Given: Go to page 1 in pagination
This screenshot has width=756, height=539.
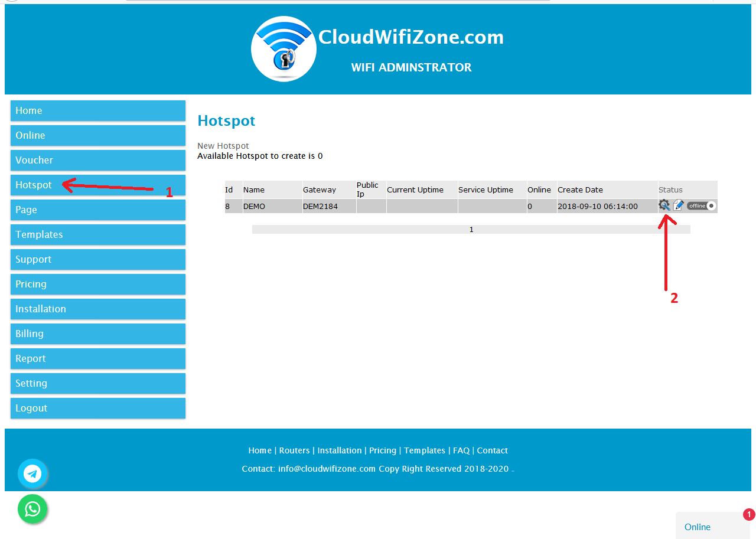Looking at the screenshot, I should [471, 230].
